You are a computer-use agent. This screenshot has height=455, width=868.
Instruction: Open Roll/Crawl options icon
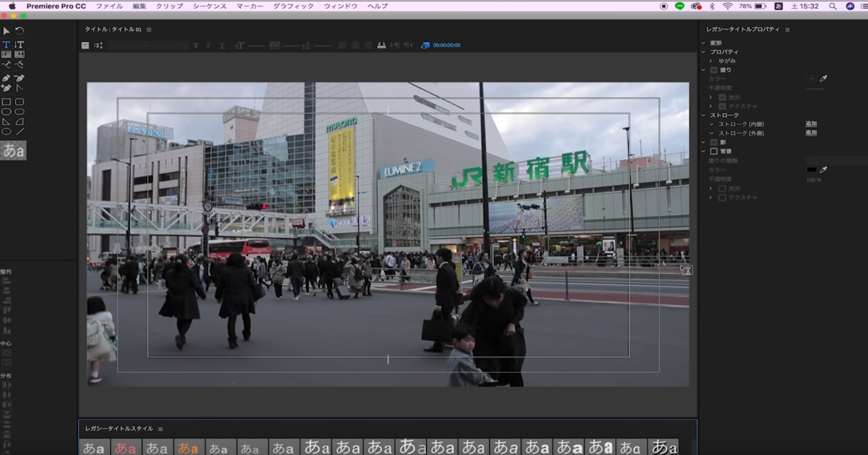(98, 45)
